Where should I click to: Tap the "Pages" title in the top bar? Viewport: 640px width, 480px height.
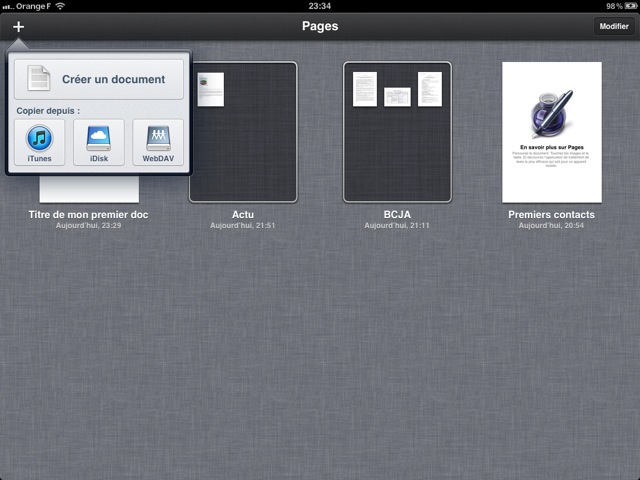(320, 27)
